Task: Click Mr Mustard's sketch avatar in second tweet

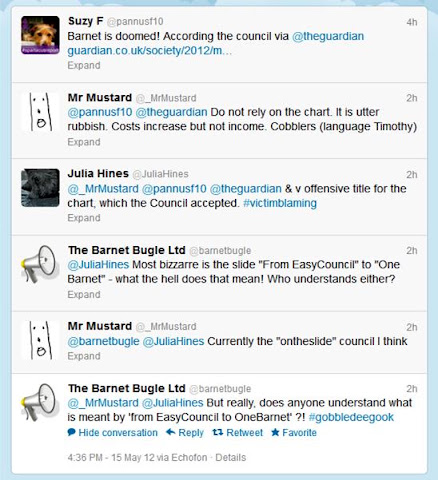Action: pos(40,112)
